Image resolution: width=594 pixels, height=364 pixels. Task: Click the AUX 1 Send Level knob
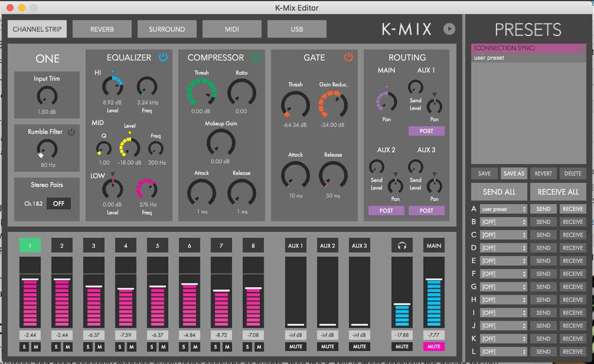pos(415,87)
